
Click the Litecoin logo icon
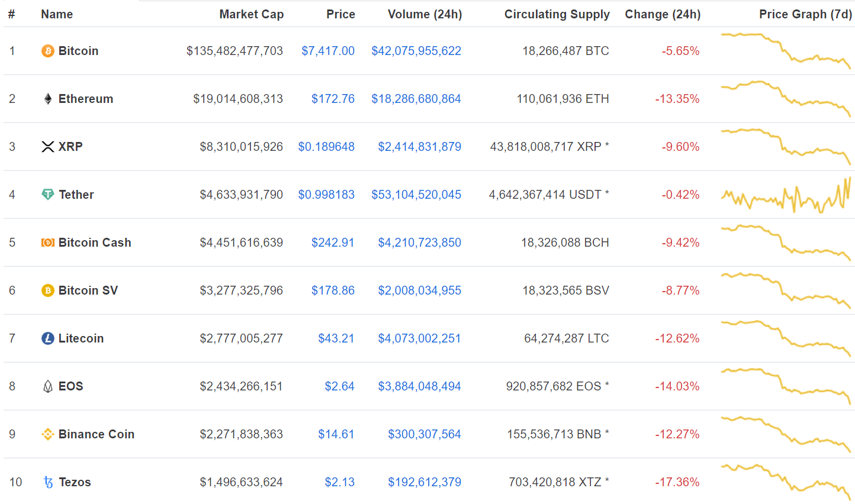48,338
